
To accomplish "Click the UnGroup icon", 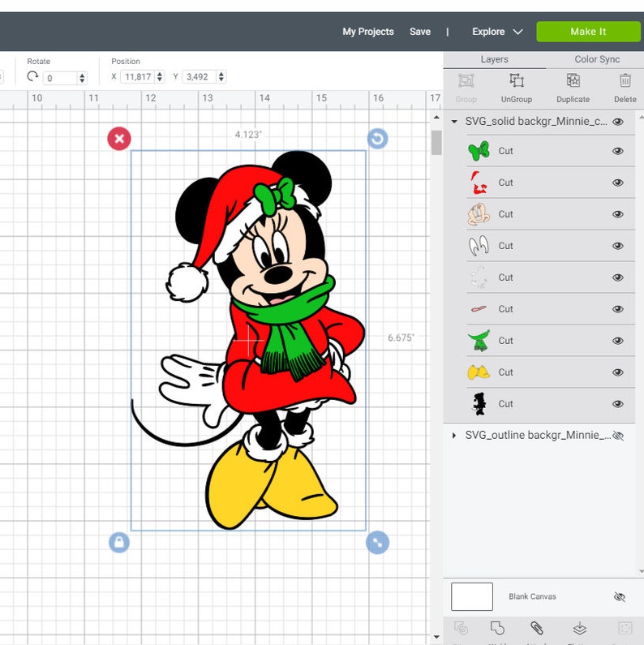I will coord(517,80).
